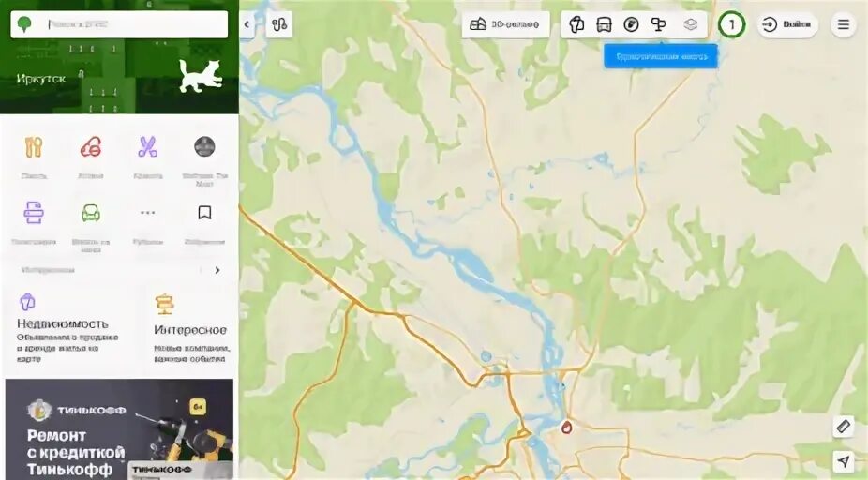Image resolution: width=868 pixels, height=480 pixels.
Task: Open map layers stack icon
Action: point(690,24)
